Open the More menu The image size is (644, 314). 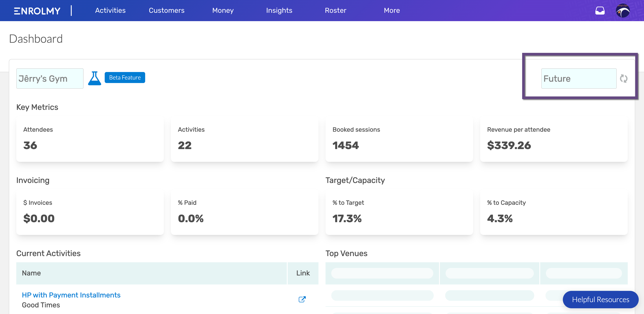pos(392,11)
